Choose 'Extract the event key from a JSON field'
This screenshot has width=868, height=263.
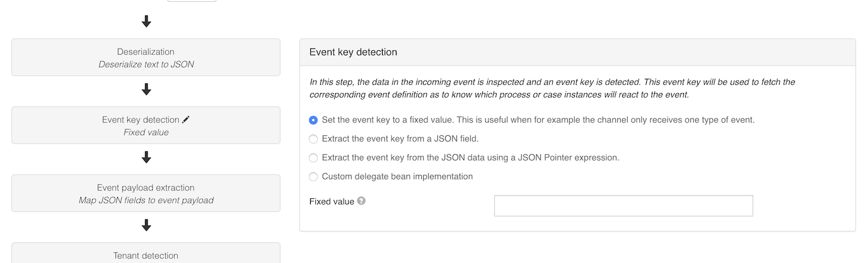(313, 139)
